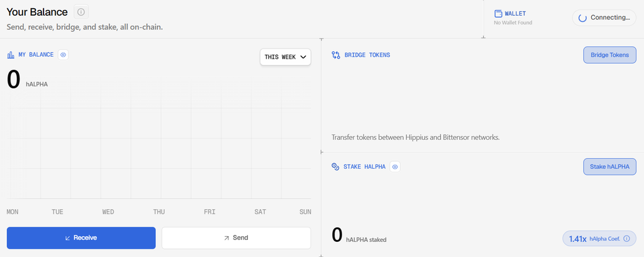Click the Bridge Tokens button
This screenshot has width=644, height=257.
609,55
